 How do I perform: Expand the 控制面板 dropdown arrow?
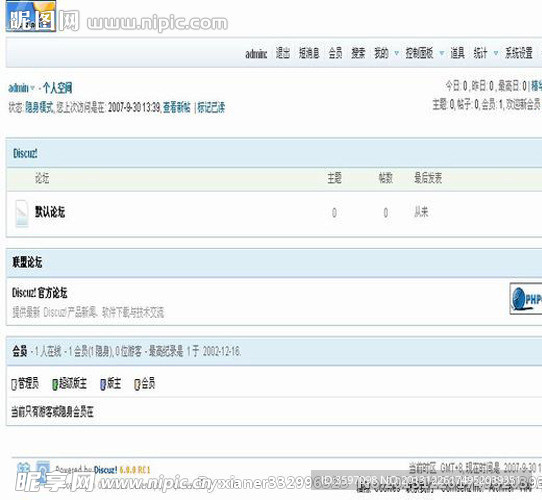(x=441, y=53)
